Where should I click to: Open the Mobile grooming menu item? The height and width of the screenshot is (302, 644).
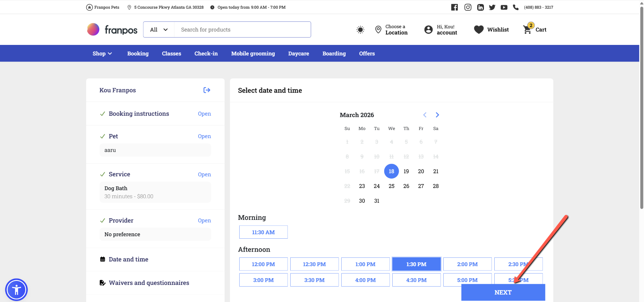tap(253, 54)
